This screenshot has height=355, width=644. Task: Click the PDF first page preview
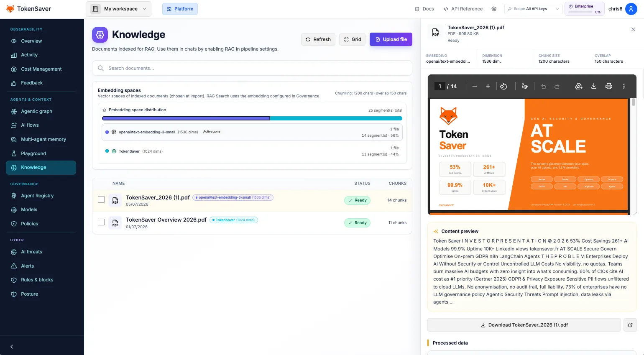pos(529,154)
